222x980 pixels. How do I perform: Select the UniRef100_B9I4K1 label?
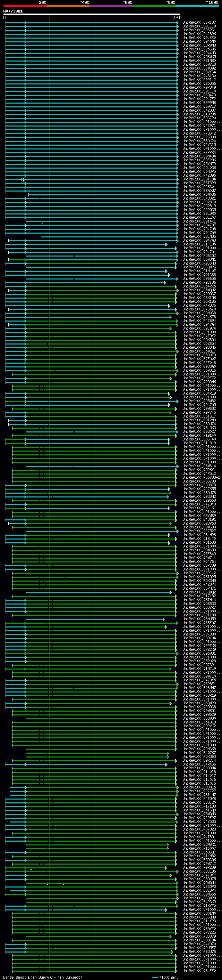click(199, 221)
